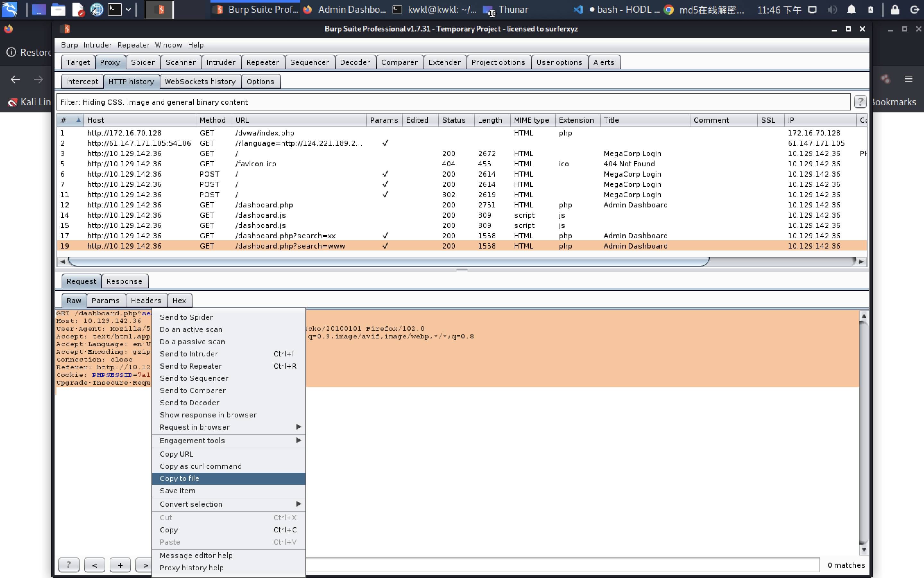Show the Response tab
The image size is (924, 578).
124,281
